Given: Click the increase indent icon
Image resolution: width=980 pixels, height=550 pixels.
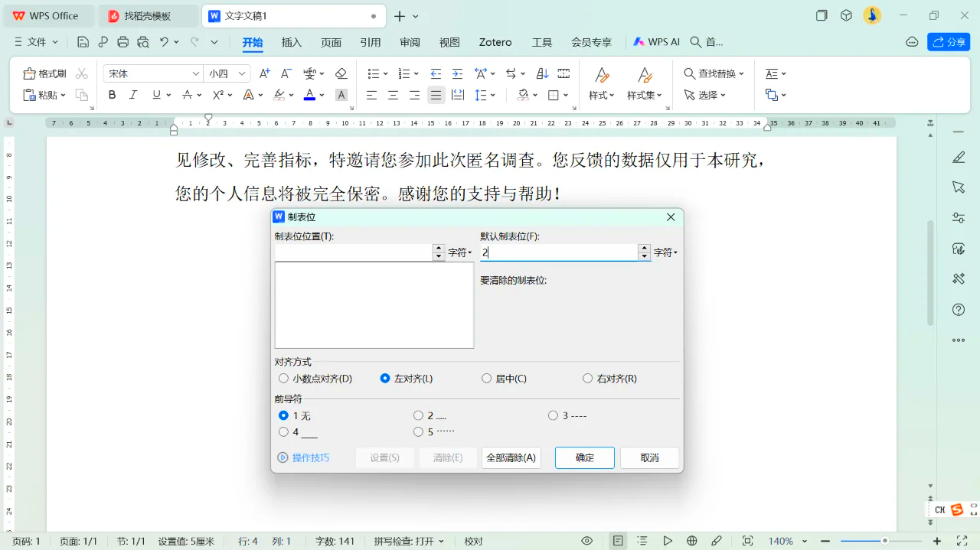Looking at the screenshot, I should pyautogui.click(x=457, y=73).
